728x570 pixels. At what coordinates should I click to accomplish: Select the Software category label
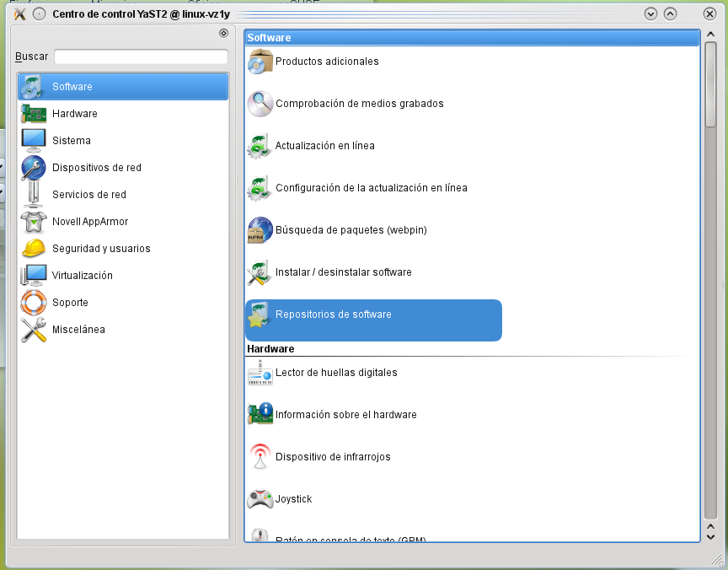point(72,87)
